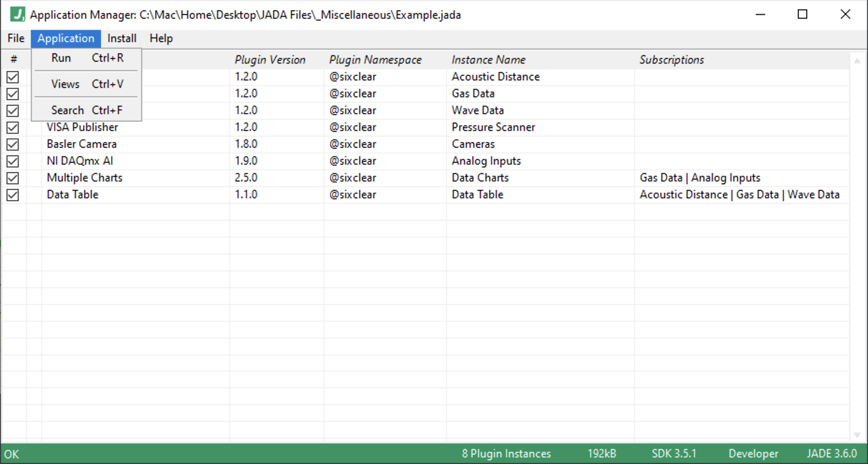Click the scrollbar up arrow
Image resolution: width=868 pixels, height=464 pixels.
click(x=857, y=60)
